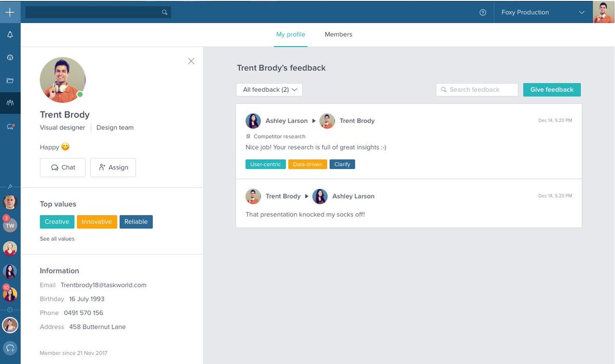Select the team members icon in sidebar
Viewport: 615px width, 364px height.
(10, 102)
